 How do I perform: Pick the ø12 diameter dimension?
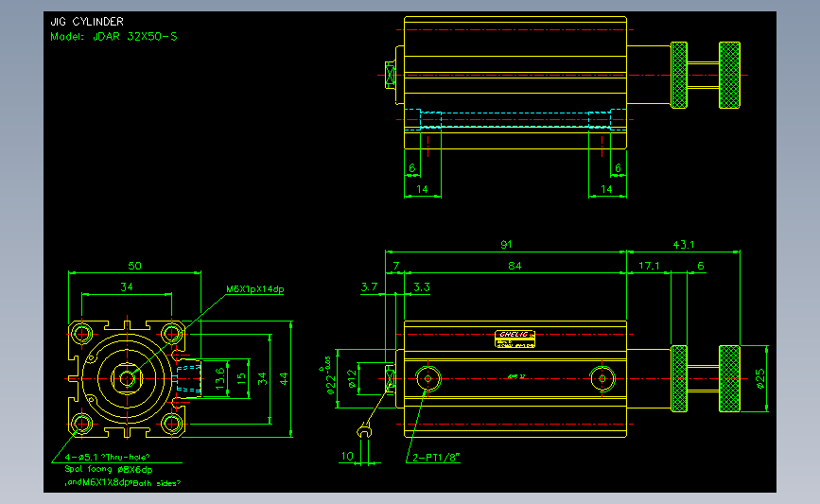(352, 378)
